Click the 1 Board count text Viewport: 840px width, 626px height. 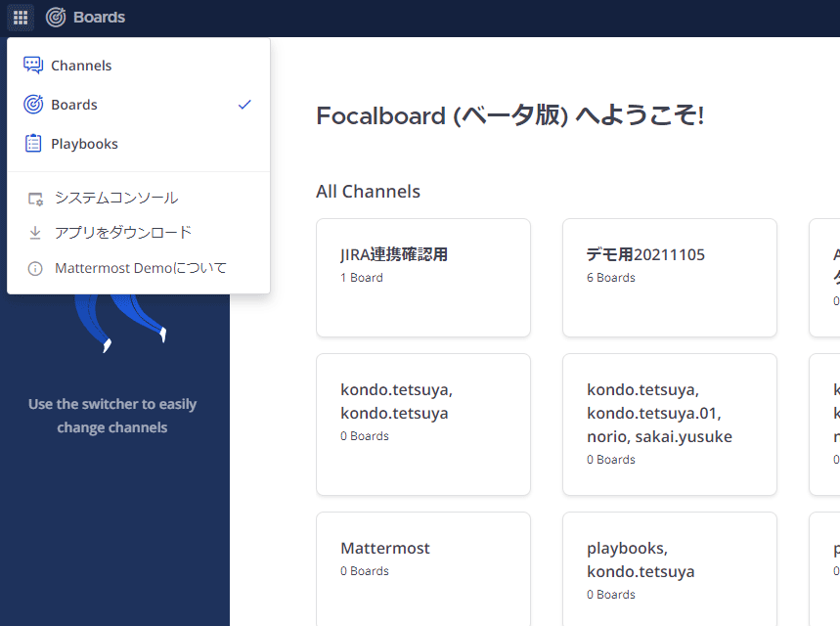click(x=362, y=278)
